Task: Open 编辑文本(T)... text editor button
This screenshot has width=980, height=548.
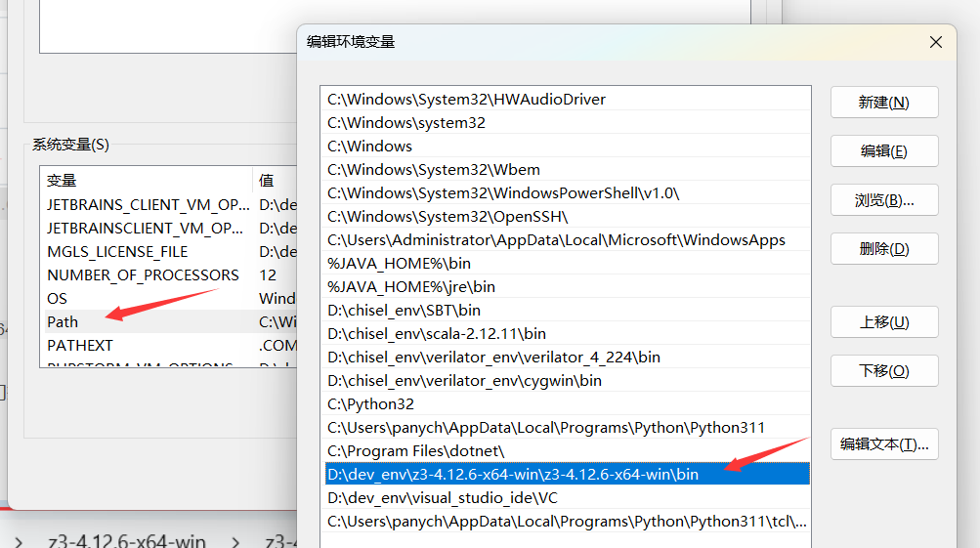Action: click(x=883, y=444)
